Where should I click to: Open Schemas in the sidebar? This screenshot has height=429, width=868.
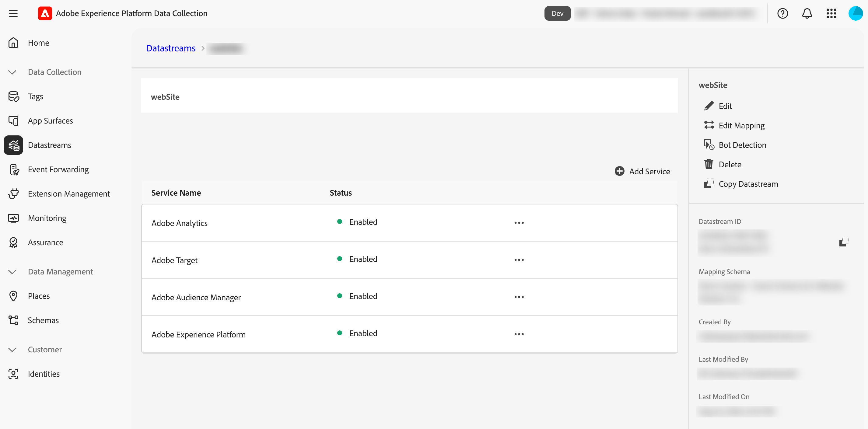tap(43, 320)
